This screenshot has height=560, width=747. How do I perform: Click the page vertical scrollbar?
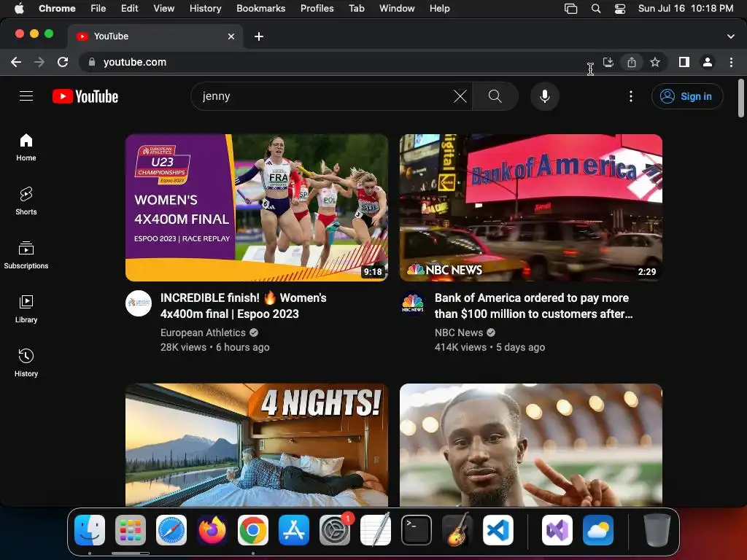(741, 98)
